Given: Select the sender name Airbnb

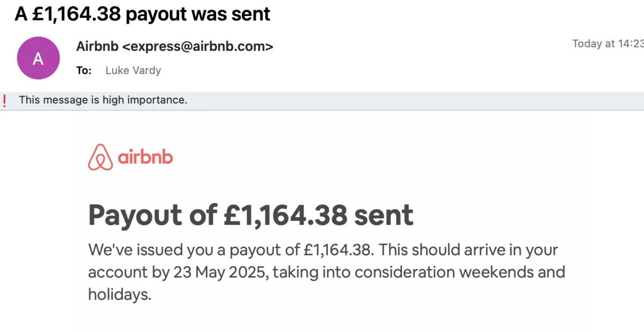Looking at the screenshot, I should tap(98, 47).
